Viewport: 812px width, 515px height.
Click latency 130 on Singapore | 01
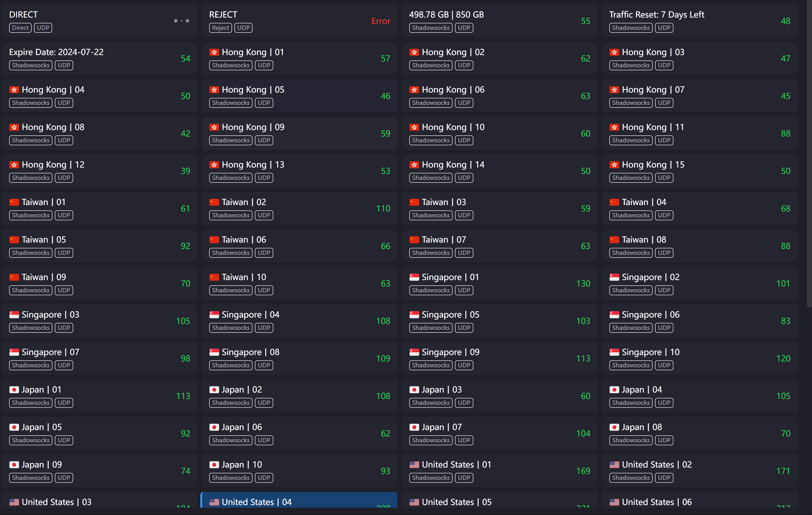[583, 284]
